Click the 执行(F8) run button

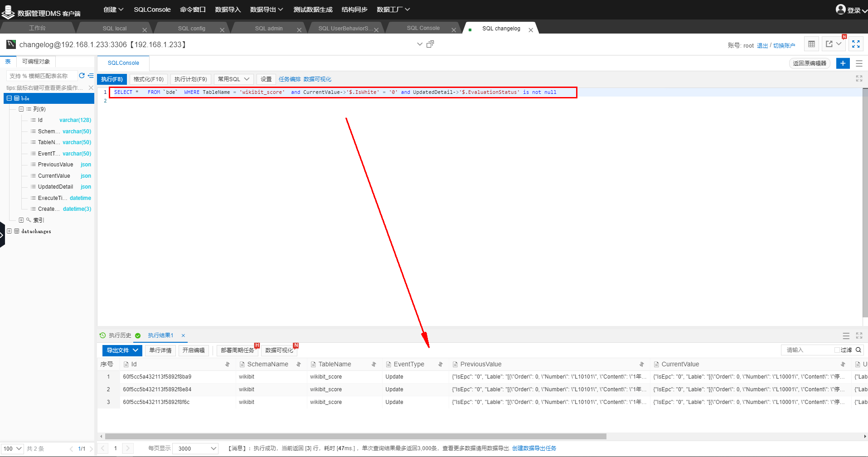112,79
